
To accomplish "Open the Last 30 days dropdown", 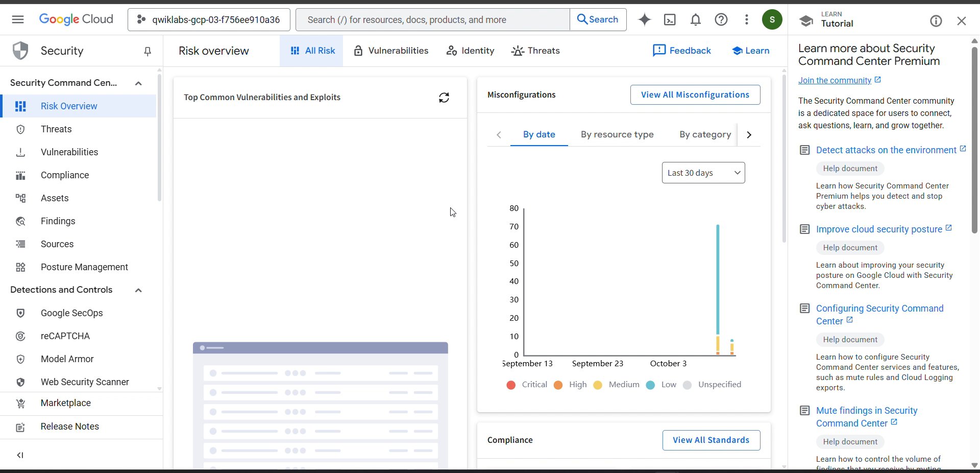I will (x=703, y=173).
